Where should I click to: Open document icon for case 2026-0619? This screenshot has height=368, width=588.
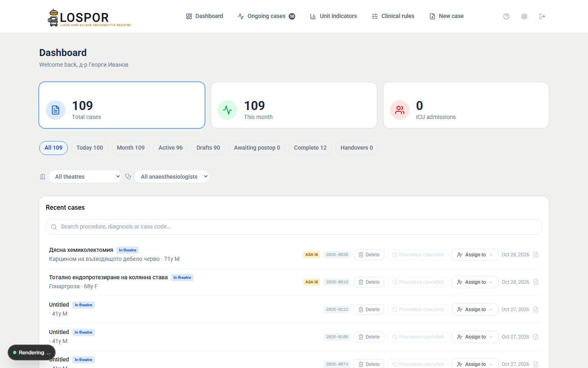click(x=536, y=282)
